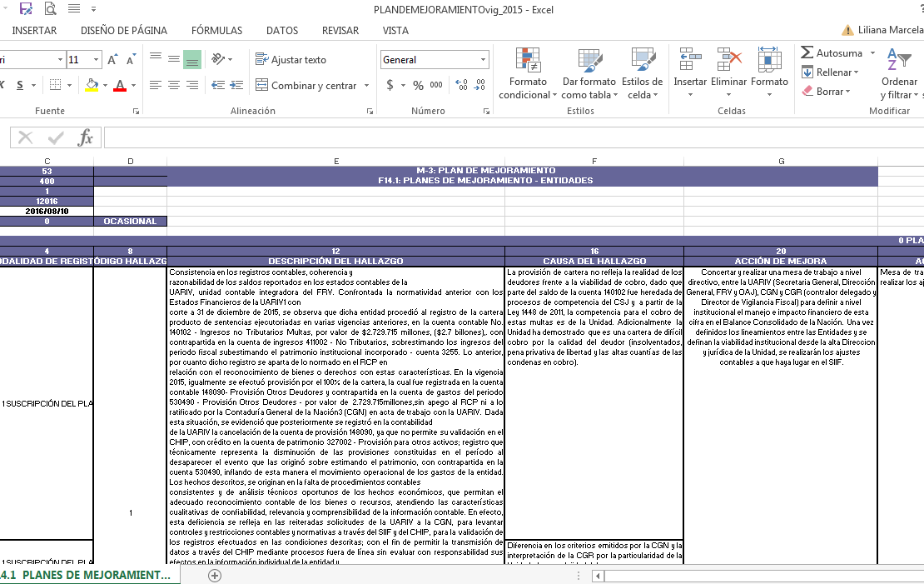
Task: Cancel the formula bar entry
Action: tap(25, 138)
